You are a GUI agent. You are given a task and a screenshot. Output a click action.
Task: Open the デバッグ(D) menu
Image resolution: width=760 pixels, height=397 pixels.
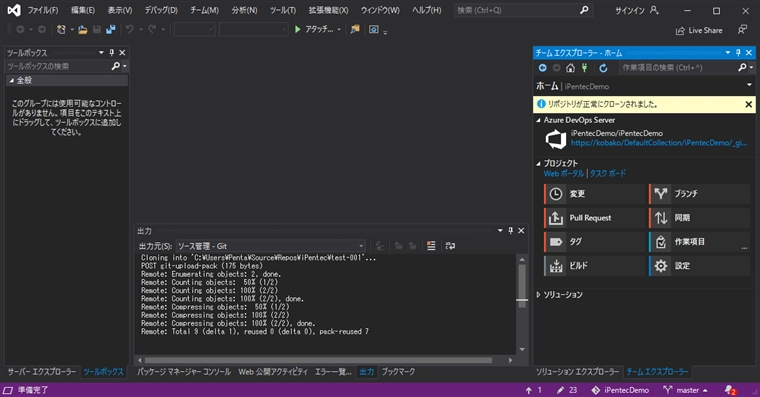point(161,10)
